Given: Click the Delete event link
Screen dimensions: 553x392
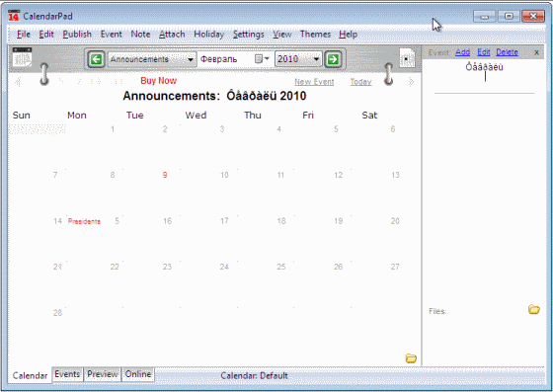Looking at the screenshot, I should 507,52.
